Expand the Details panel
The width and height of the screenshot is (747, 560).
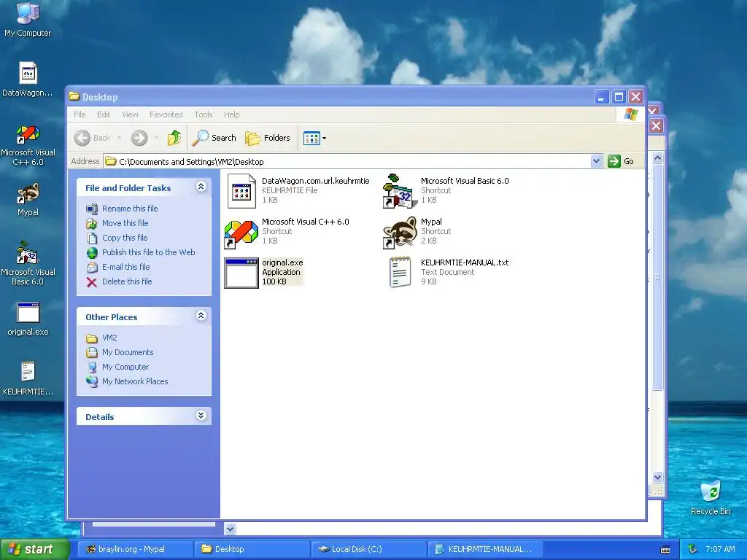[201, 415]
